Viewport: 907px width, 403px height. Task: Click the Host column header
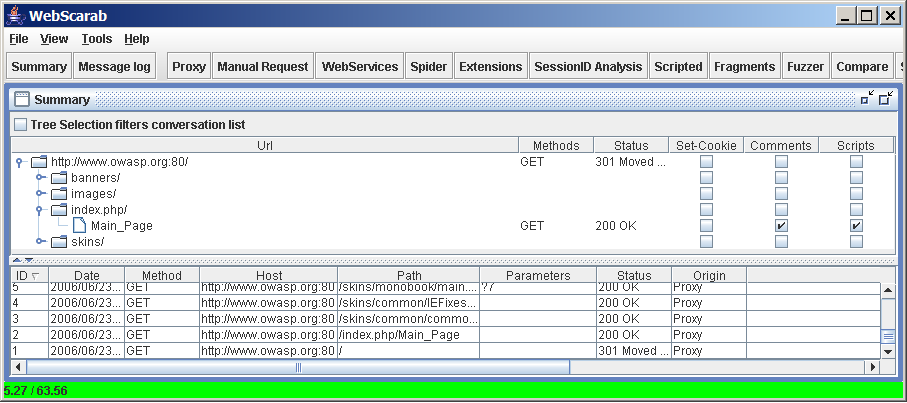pos(269,276)
